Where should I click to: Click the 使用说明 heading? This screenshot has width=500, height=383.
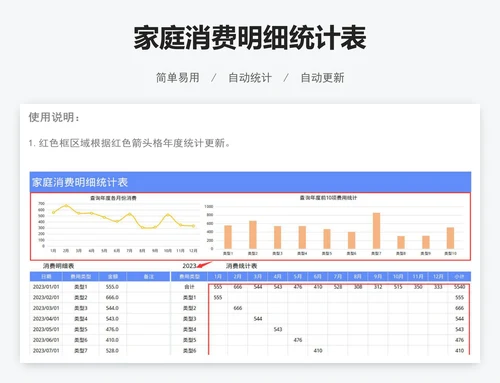click(x=54, y=117)
